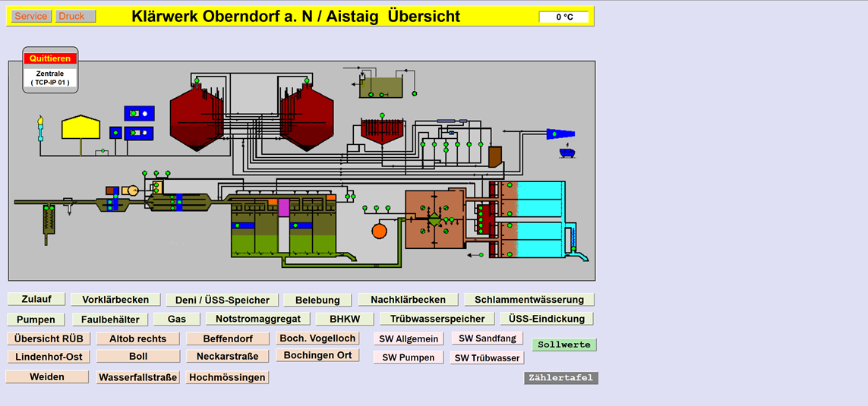868x406 pixels.
Task: Select the blue sludge skip container icon
Action: (x=567, y=152)
